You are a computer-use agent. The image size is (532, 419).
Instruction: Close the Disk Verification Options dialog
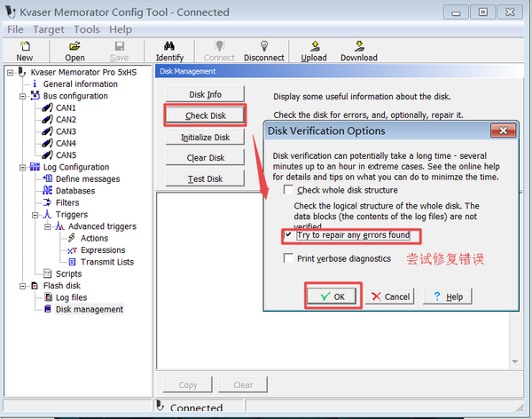[503, 130]
